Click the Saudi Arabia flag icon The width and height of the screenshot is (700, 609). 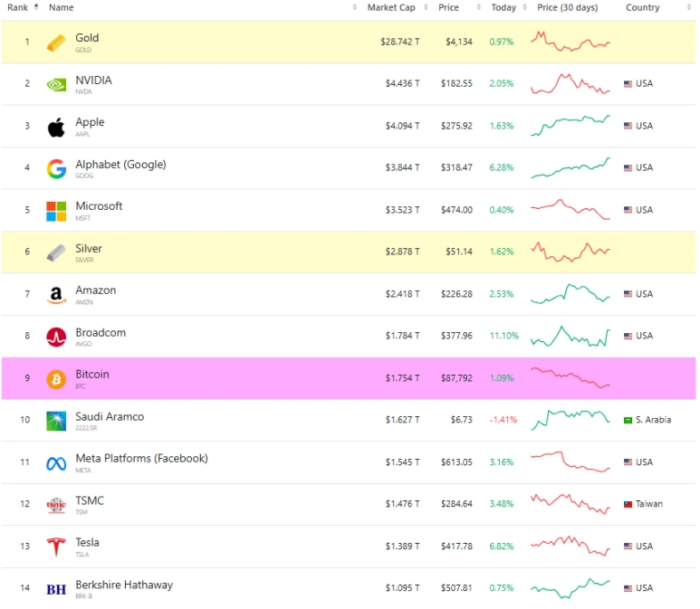[628, 420]
